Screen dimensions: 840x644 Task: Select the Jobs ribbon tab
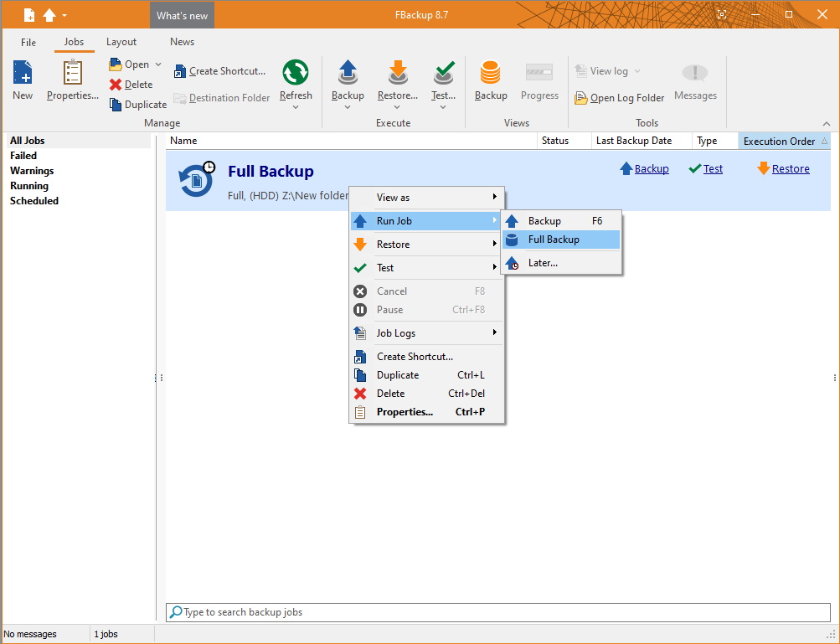tap(74, 42)
